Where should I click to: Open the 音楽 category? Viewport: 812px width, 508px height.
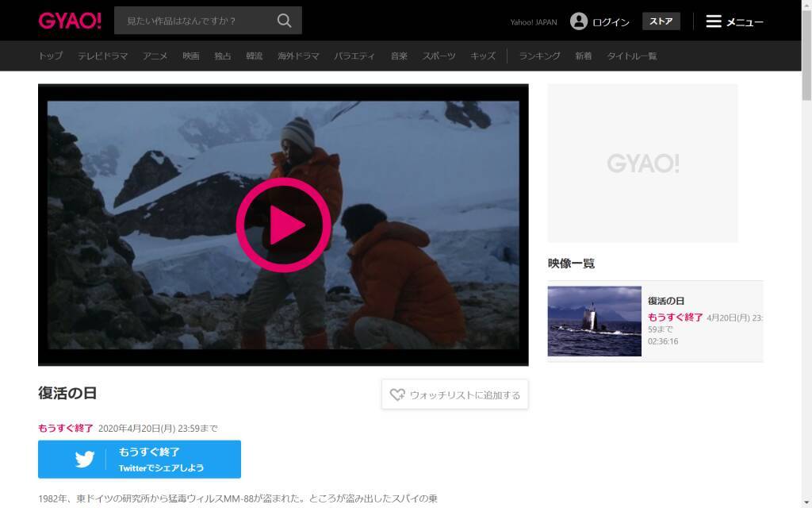click(399, 56)
